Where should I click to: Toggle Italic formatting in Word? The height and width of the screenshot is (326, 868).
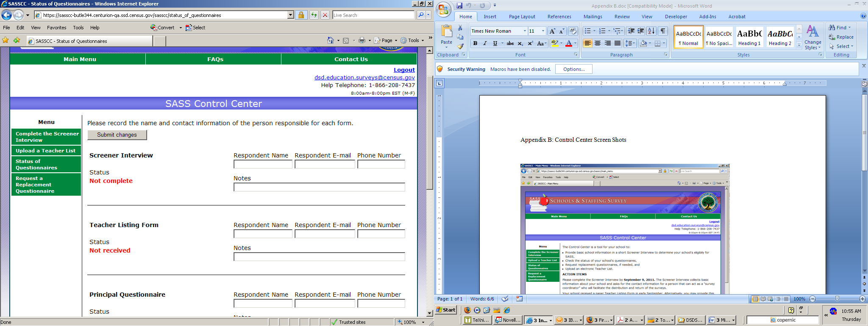click(x=485, y=43)
